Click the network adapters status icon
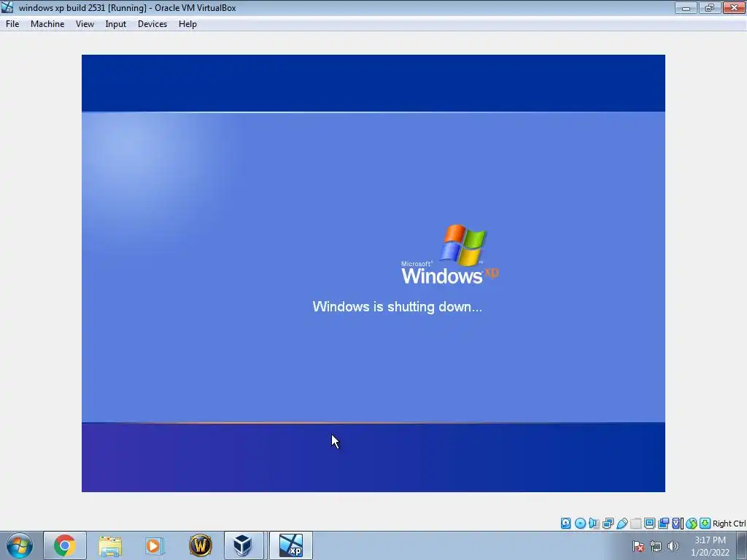 click(x=608, y=524)
